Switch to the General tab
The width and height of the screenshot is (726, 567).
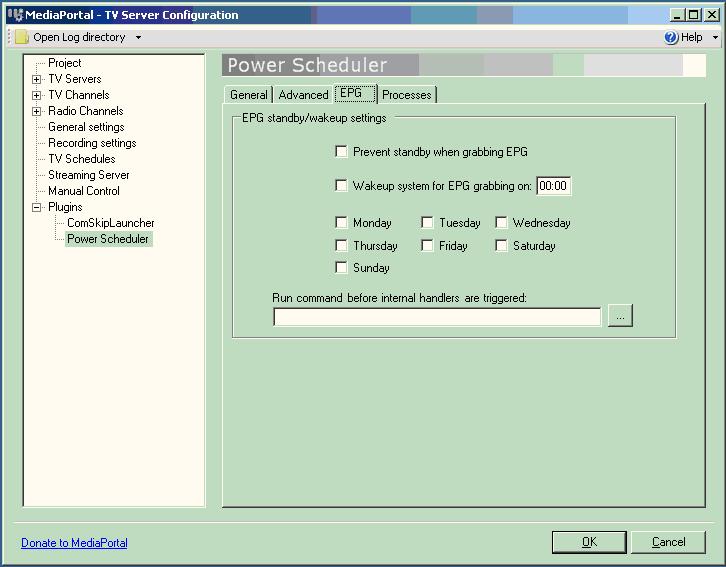coord(249,94)
